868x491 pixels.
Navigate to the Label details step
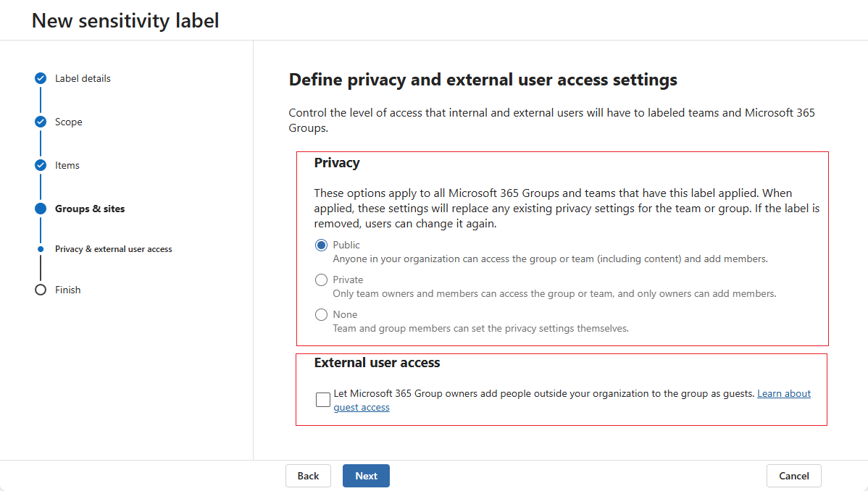tap(83, 78)
